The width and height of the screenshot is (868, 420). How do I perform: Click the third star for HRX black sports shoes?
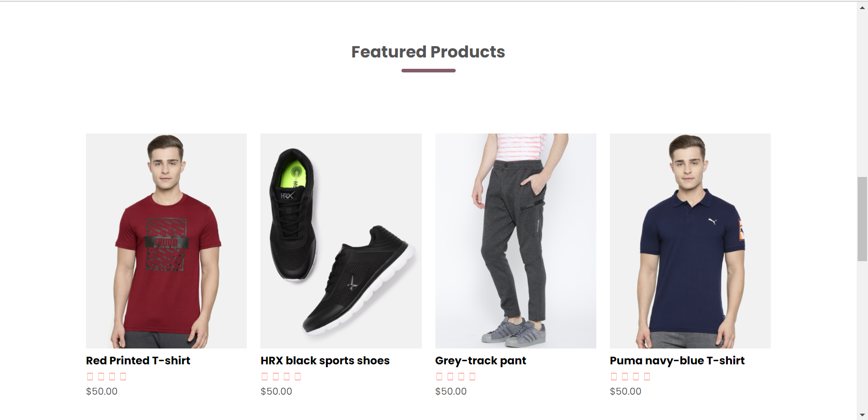click(x=287, y=376)
